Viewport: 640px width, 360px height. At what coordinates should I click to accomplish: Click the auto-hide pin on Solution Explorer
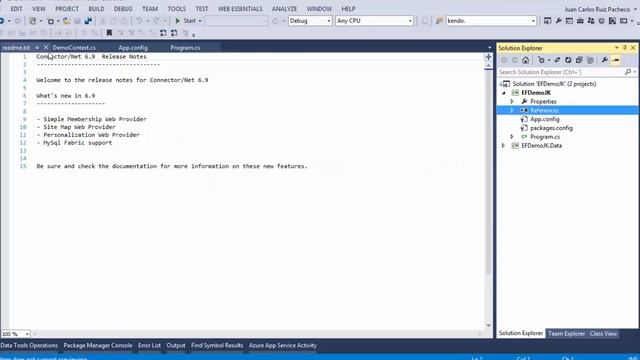pos(624,48)
